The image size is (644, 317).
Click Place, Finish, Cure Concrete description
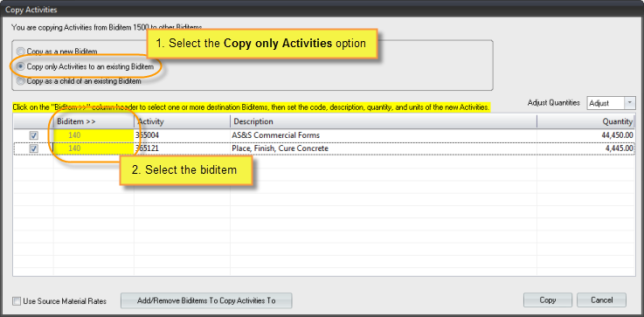coord(280,148)
